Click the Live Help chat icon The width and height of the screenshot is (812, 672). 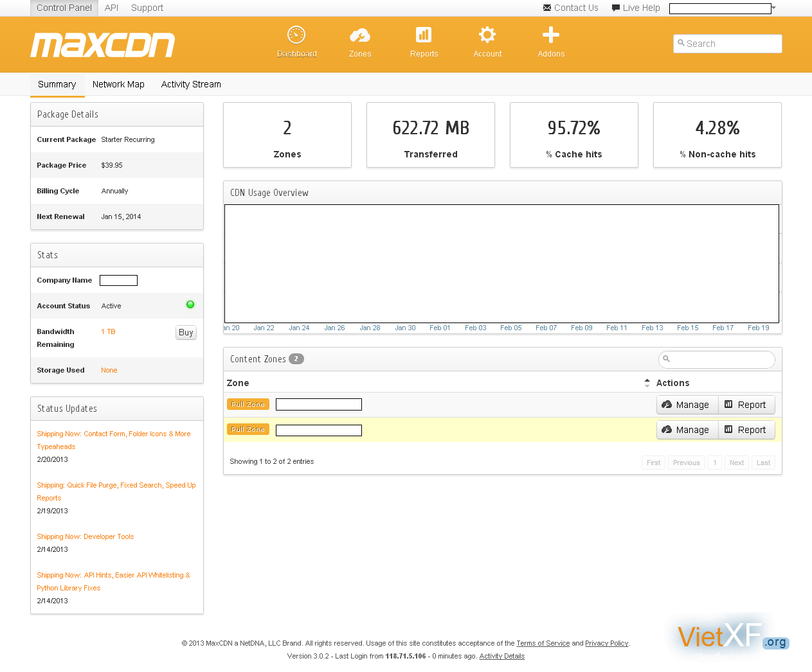616,8
